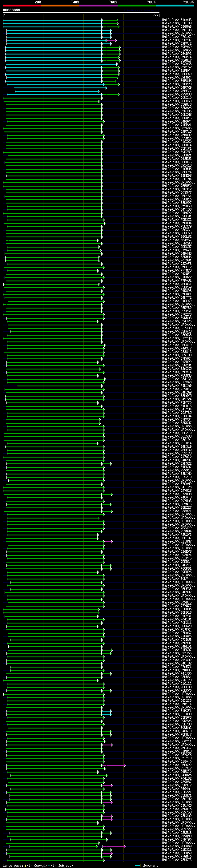The width and height of the screenshot is (197, 868).
Task: Click the purple segment of the C5D6R2 alignment
Action: (x=114, y=765)
